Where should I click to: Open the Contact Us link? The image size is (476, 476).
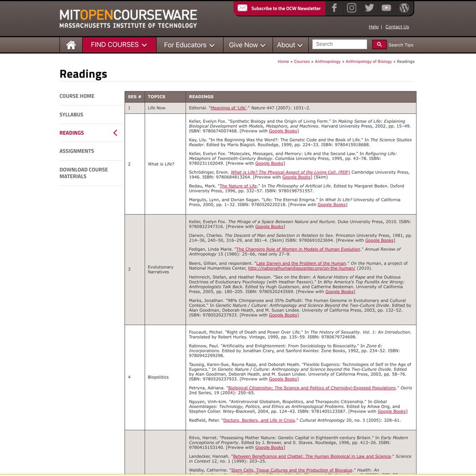click(397, 27)
